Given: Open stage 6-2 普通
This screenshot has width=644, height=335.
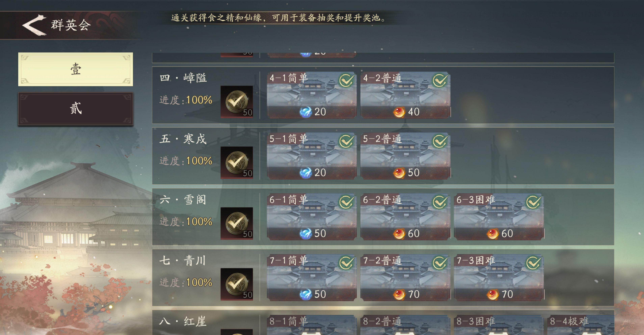Looking at the screenshot, I should [405, 217].
